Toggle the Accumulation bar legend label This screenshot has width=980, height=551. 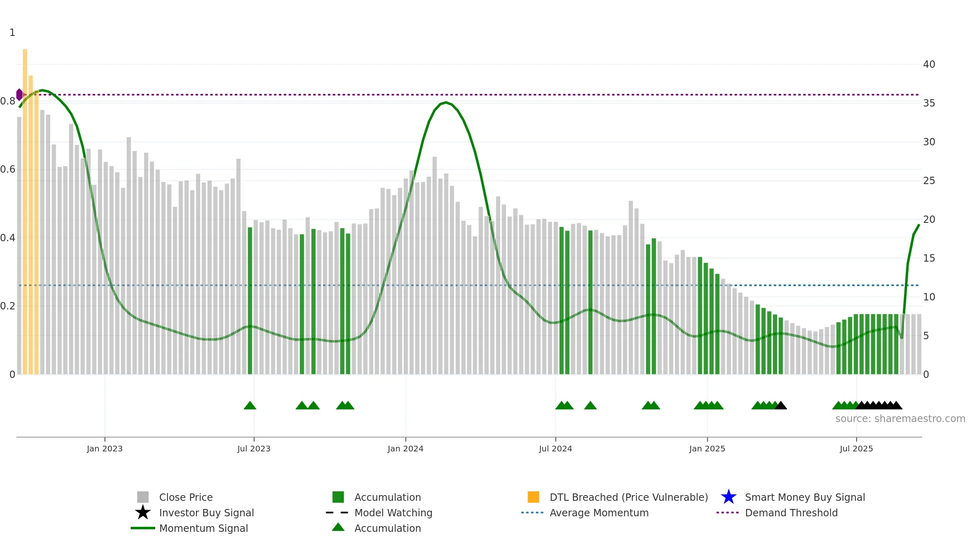pyautogui.click(x=388, y=497)
